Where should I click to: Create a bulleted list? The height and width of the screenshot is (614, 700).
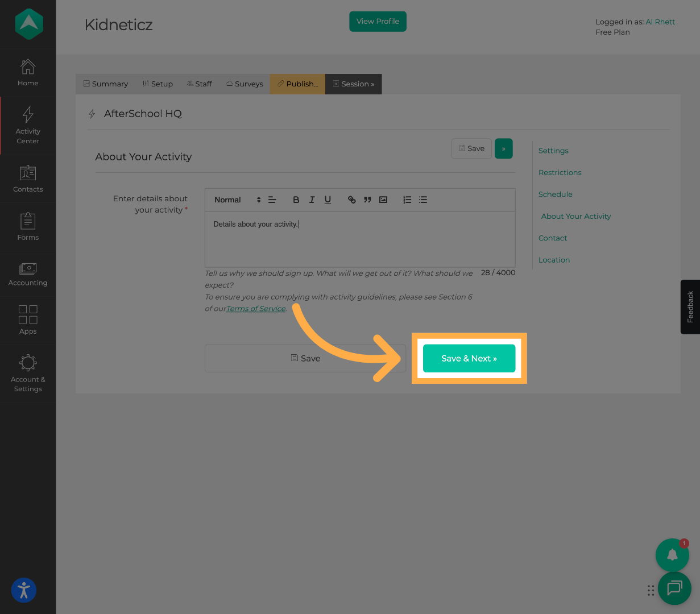pyautogui.click(x=423, y=200)
